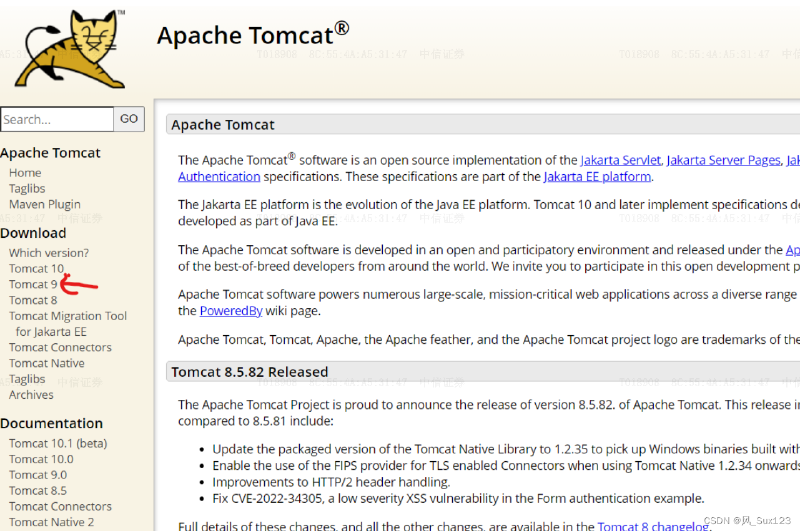
Task: Open the Which version? link
Action: click(x=49, y=253)
